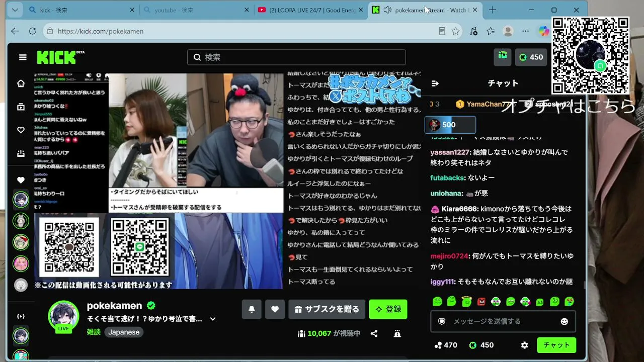The image size is (644, 362).
Task: Click username uniohana in chat
Action: (446, 193)
